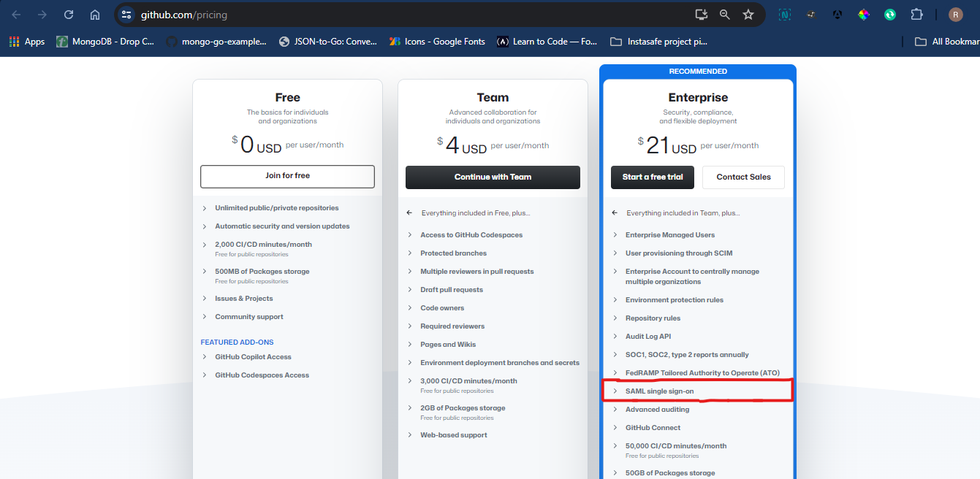This screenshot has width=980, height=479.
Task: Expand Audit Log API feature
Action: click(642, 337)
